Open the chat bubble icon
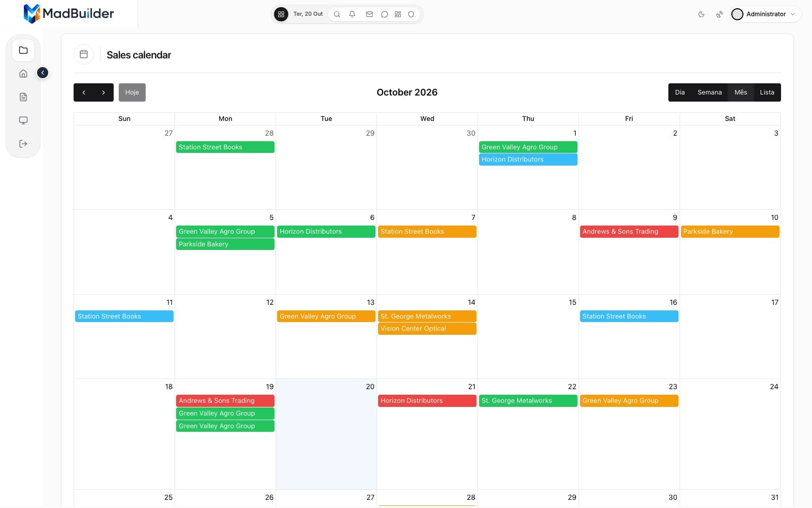The height and width of the screenshot is (508, 812). pyautogui.click(x=385, y=14)
